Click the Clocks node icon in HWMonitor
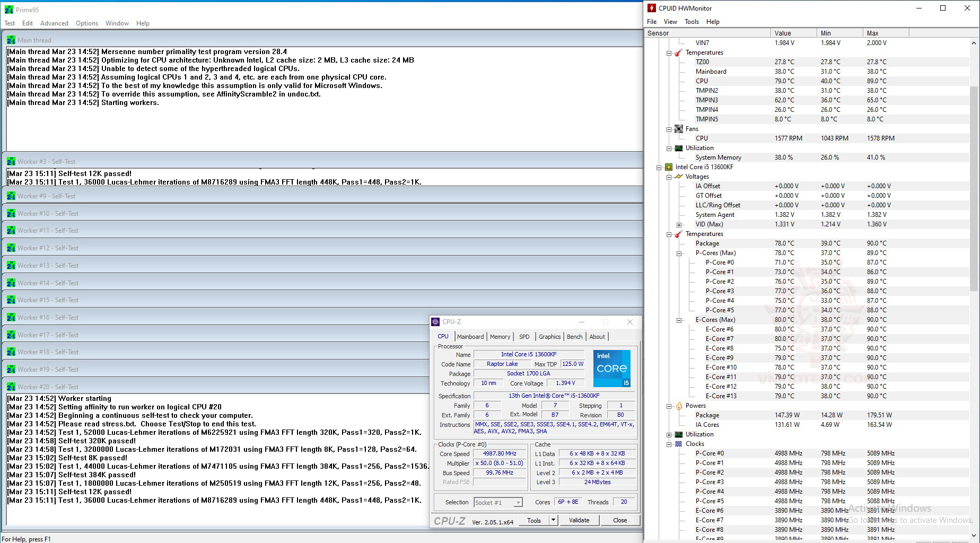980x543 pixels. (679, 444)
